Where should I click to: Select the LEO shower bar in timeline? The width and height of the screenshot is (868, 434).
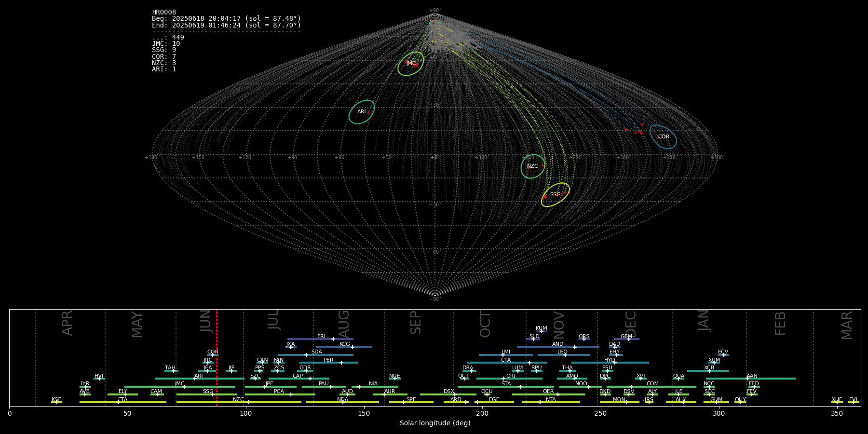pyautogui.click(x=564, y=355)
